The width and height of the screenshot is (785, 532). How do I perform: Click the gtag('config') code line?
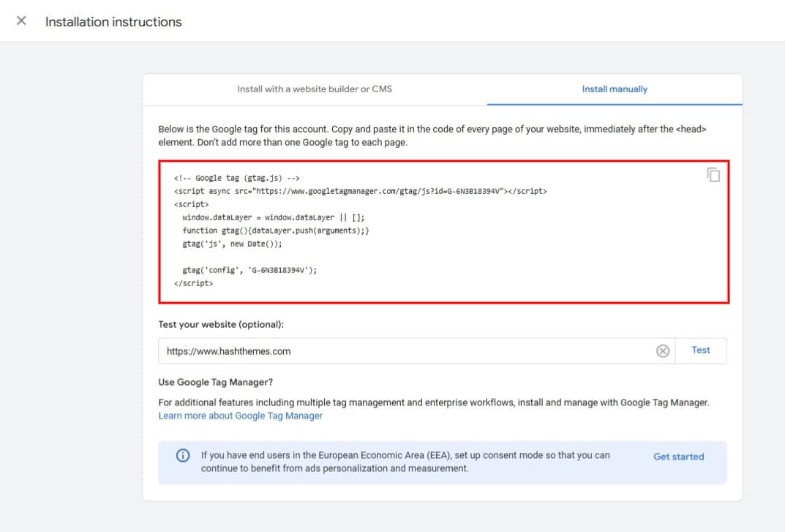tap(249, 271)
